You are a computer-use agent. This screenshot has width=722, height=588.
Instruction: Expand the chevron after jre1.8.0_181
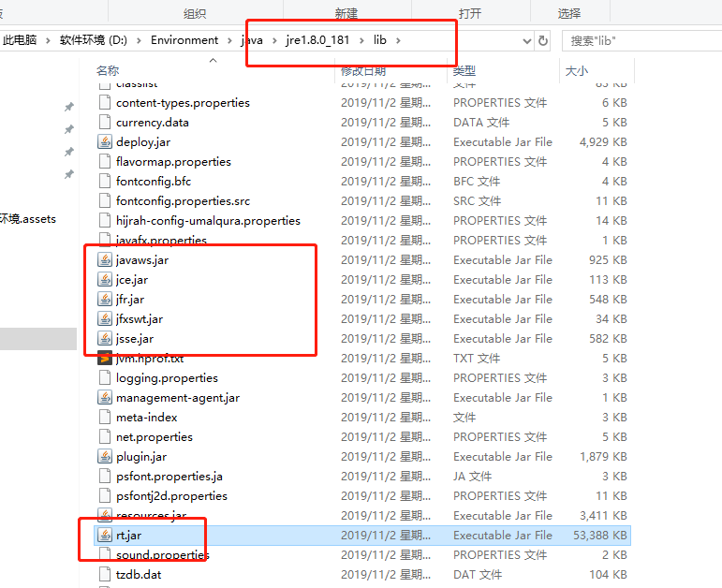click(x=361, y=40)
